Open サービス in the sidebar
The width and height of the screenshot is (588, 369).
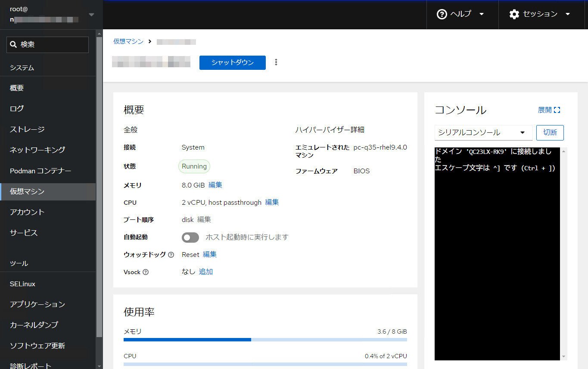point(48,233)
